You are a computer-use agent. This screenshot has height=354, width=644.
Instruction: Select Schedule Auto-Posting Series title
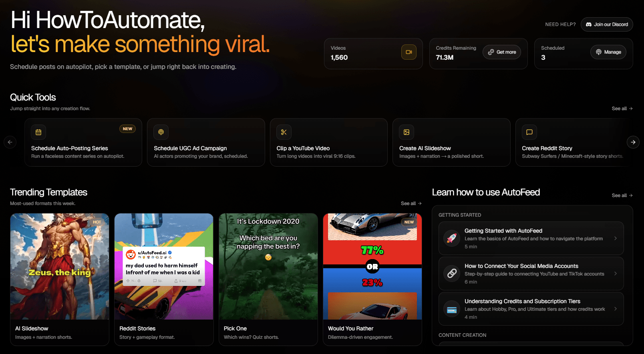[x=70, y=148]
